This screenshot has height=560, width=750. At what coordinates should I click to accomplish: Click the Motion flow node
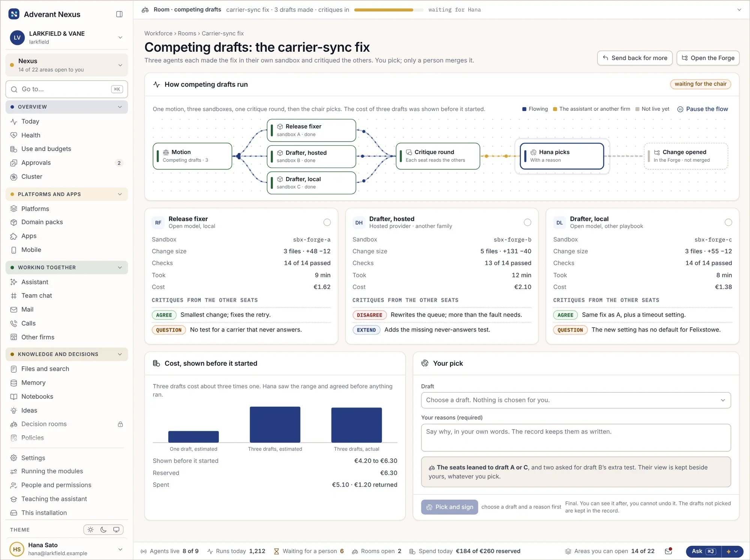(192, 156)
